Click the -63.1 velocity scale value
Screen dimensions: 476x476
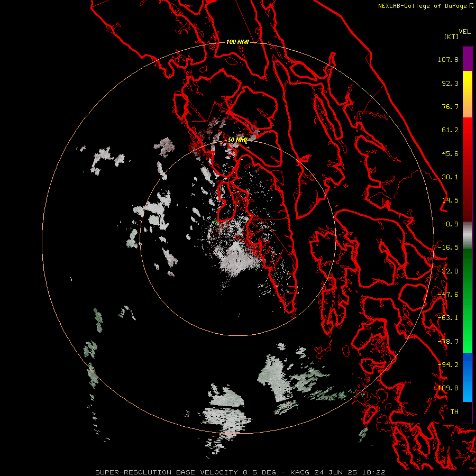[x=448, y=318]
